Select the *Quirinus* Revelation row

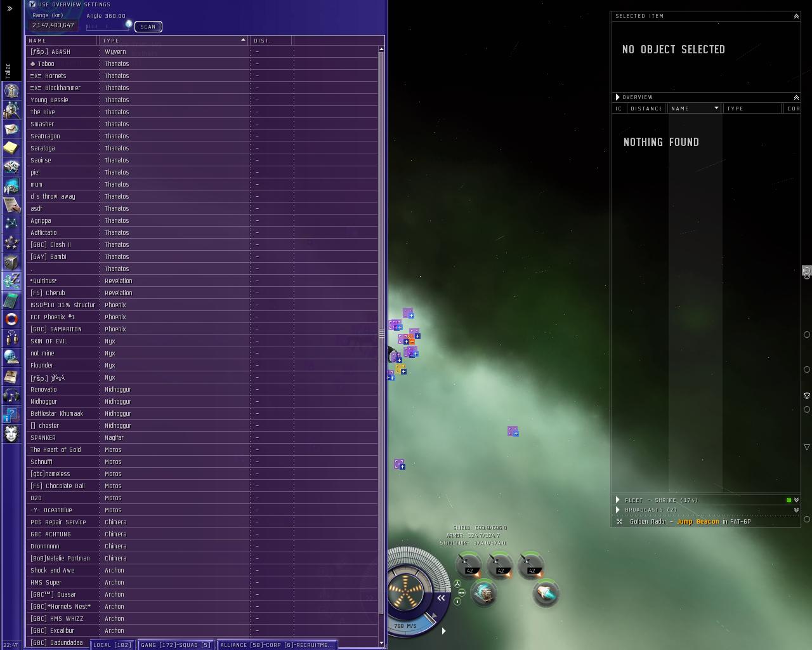[203, 281]
